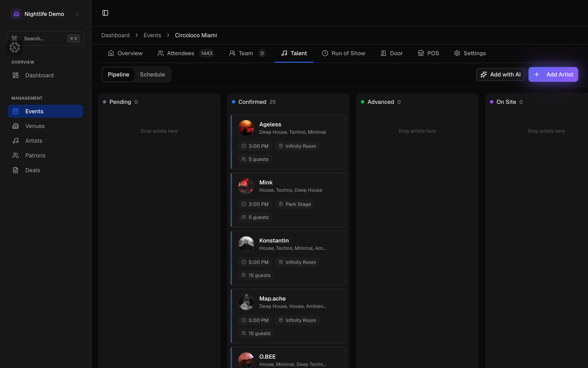Click the Mink artist avatar
The image size is (588, 368).
click(246, 186)
